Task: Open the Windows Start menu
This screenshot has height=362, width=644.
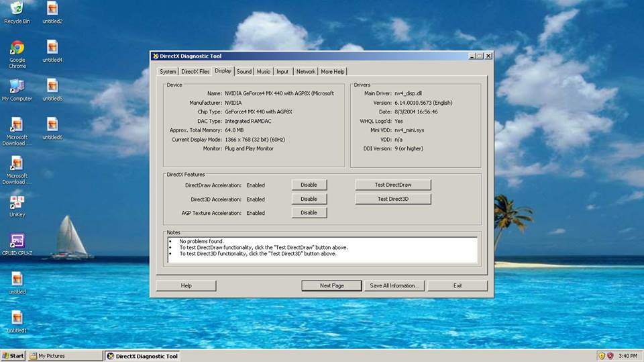Action: [13, 356]
